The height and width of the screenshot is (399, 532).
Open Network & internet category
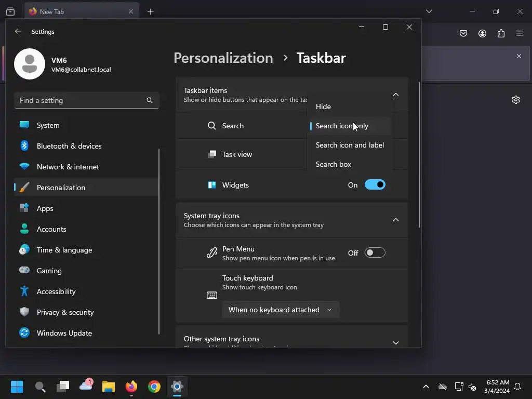coord(86,167)
